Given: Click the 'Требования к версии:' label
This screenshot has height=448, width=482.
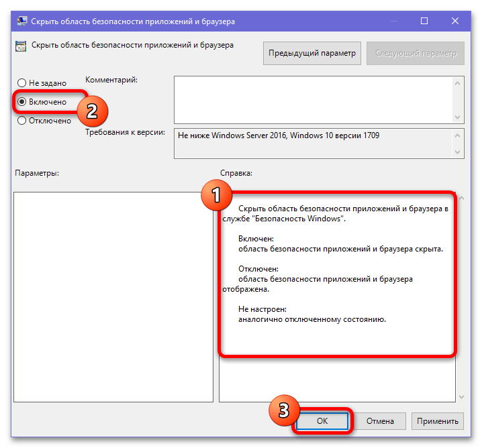Looking at the screenshot, I should coord(125,132).
